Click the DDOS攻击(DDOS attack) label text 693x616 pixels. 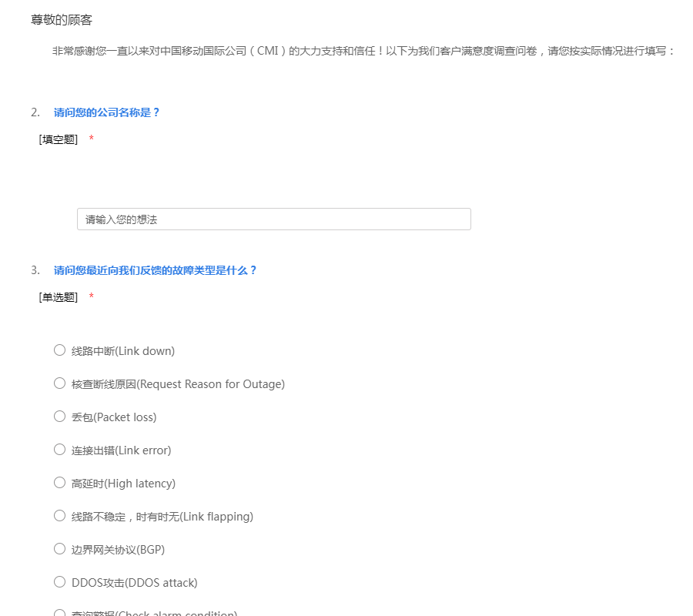pyautogui.click(x=134, y=583)
